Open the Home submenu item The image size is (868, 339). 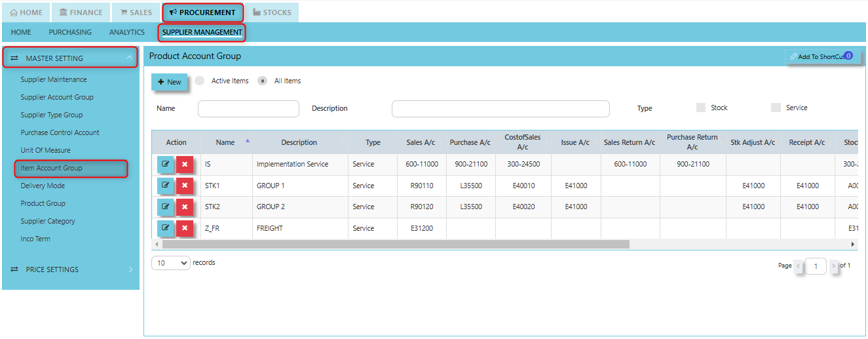pos(21,32)
